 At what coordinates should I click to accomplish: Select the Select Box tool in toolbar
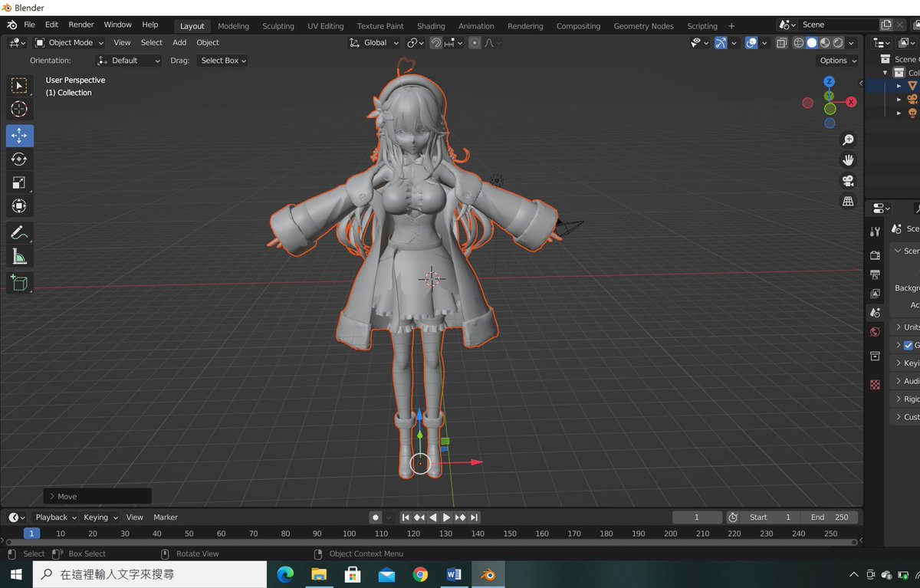tap(19, 85)
